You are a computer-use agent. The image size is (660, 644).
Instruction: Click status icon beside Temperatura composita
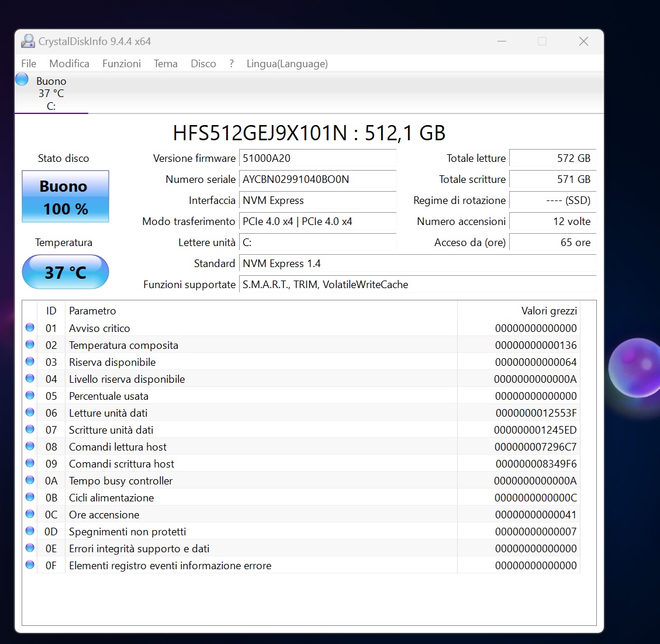coord(30,345)
